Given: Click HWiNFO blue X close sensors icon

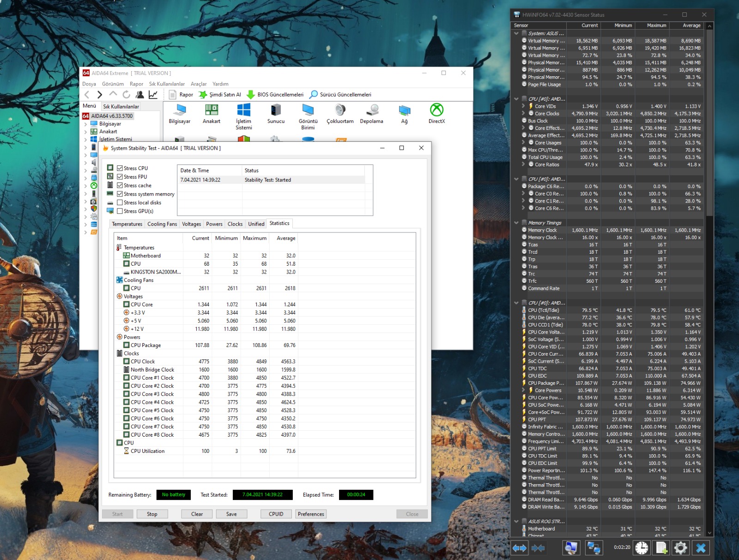Looking at the screenshot, I should [701, 548].
